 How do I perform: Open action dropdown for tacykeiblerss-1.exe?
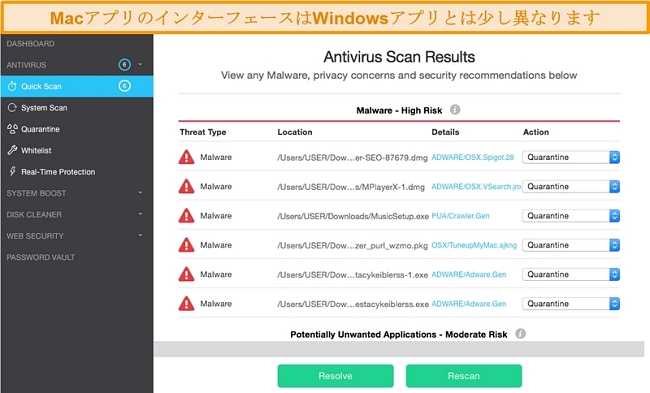pos(571,274)
